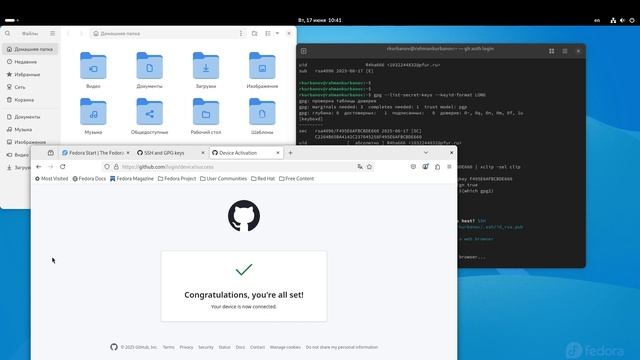640x360 pixels.
Task: Open the Security footer link
Action: (206, 347)
